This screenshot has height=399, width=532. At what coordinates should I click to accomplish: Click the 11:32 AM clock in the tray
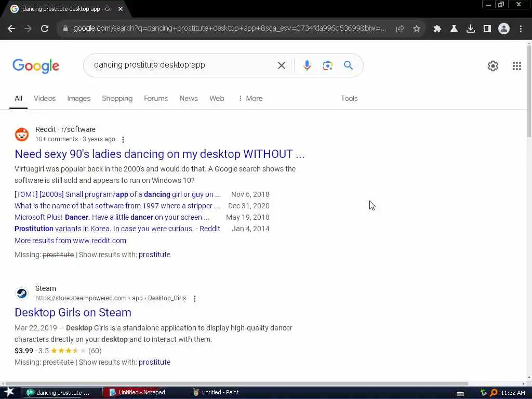(x=513, y=393)
